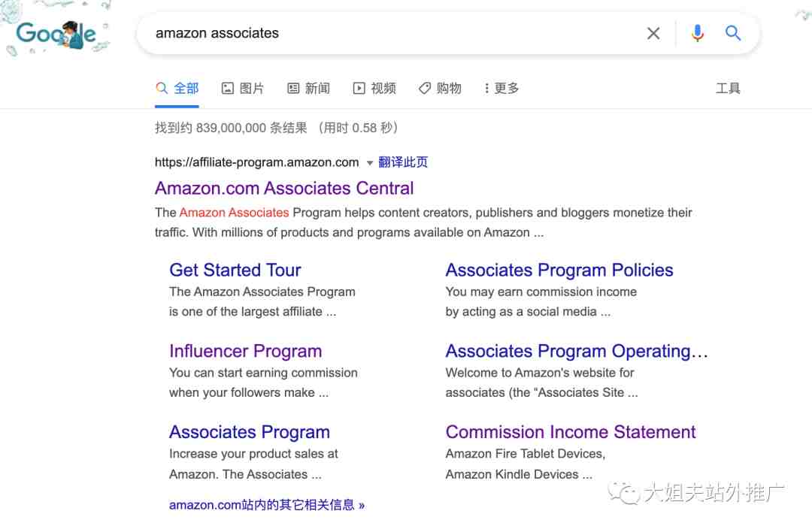The width and height of the screenshot is (812, 529).
Task: Click the blue magnifier search icon
Action: pos(733,33)
